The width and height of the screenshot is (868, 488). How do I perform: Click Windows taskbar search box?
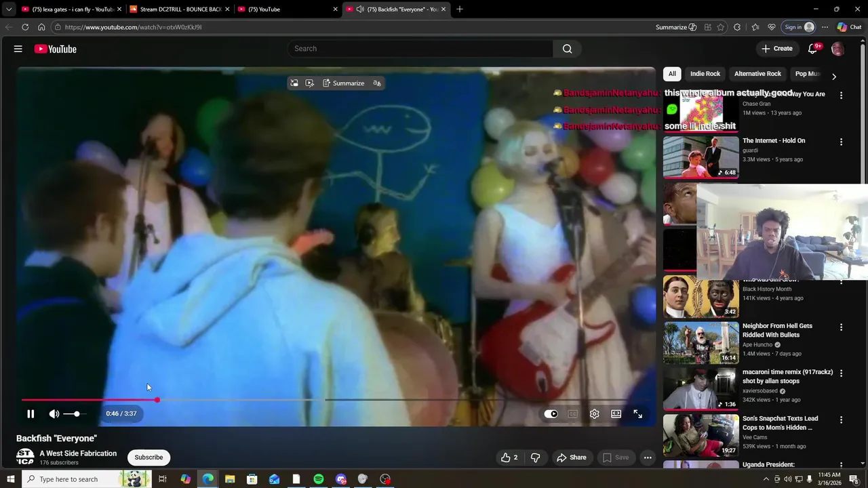click(x=87, y=479)
